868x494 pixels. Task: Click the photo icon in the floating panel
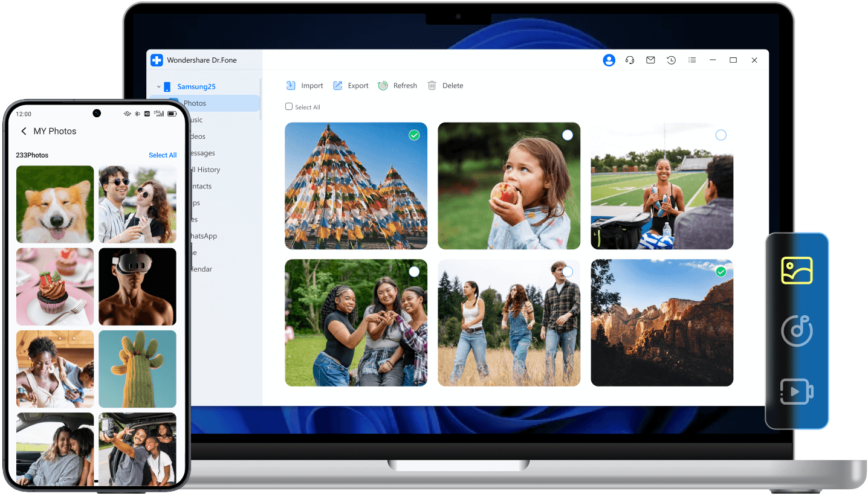pos(797,271)
